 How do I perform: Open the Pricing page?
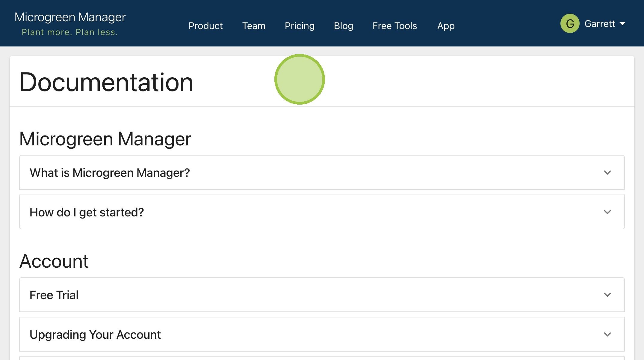click(300, 26)
